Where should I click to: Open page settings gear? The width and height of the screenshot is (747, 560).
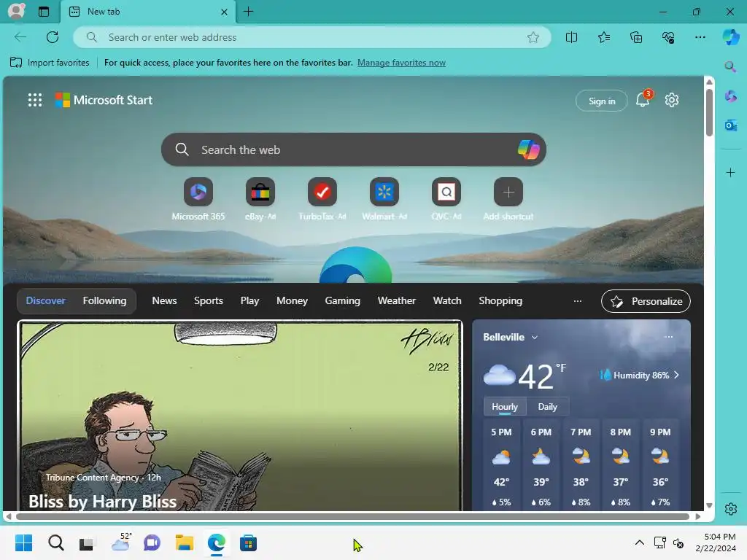672,100
